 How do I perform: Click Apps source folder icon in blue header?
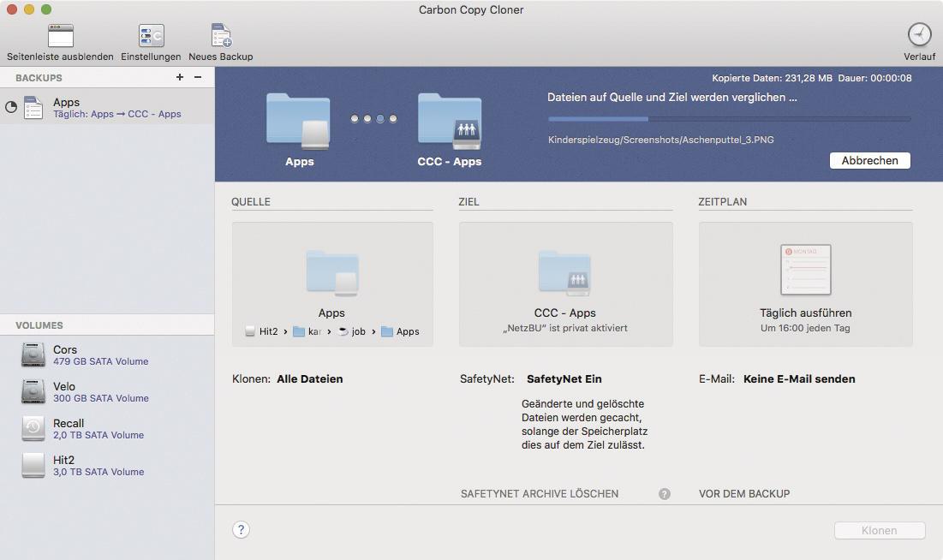[x=298, y=122]
